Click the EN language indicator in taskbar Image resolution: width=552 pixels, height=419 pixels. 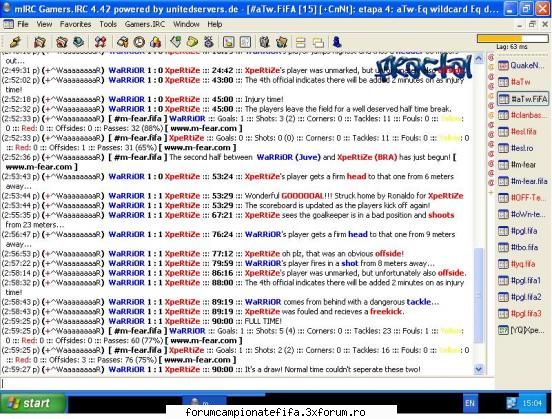pos(470,403)
